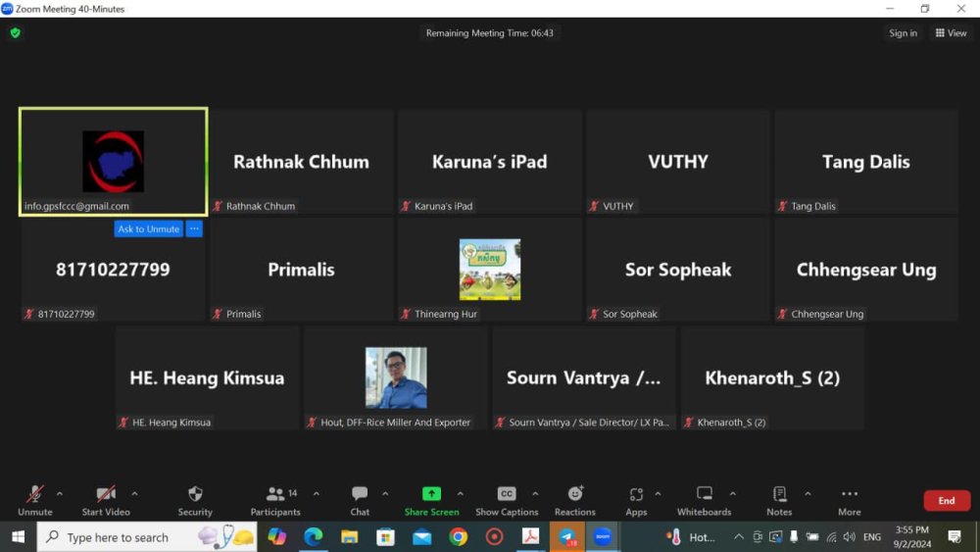Click the Ask to Unmute button

[148, 229]
